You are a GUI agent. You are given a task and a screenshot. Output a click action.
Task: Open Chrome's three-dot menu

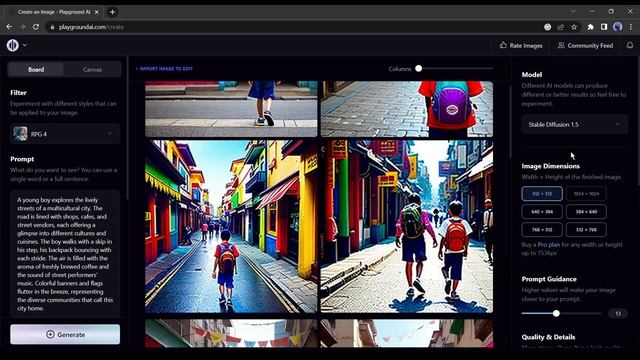tap(631, 27)
